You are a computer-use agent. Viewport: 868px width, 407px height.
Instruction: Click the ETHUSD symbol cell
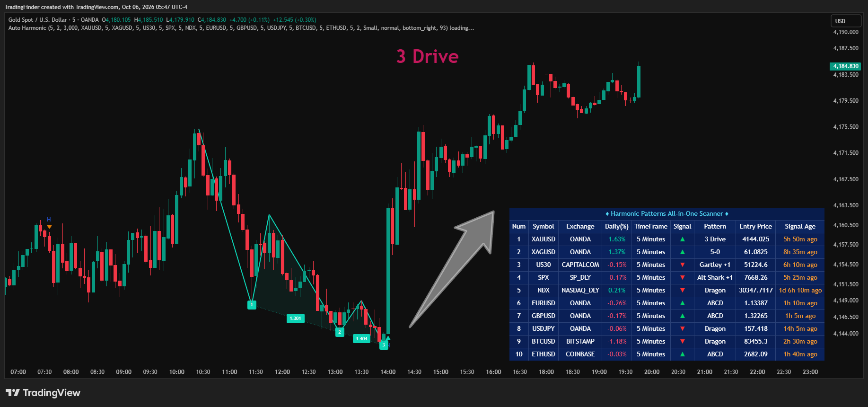point(544,354)
